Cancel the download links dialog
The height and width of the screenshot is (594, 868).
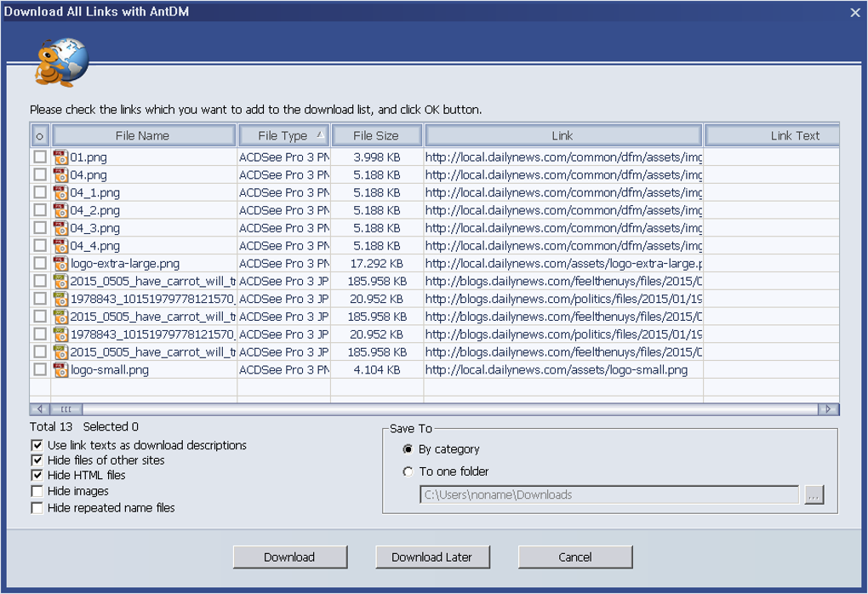[x=575, y=557]
